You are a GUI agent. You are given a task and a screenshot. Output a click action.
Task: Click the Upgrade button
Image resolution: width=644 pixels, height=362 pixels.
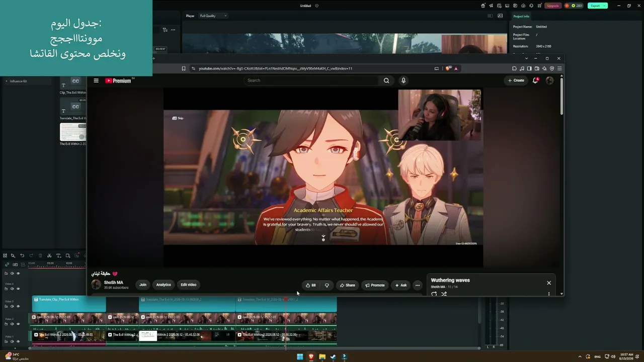pos(553,6)
